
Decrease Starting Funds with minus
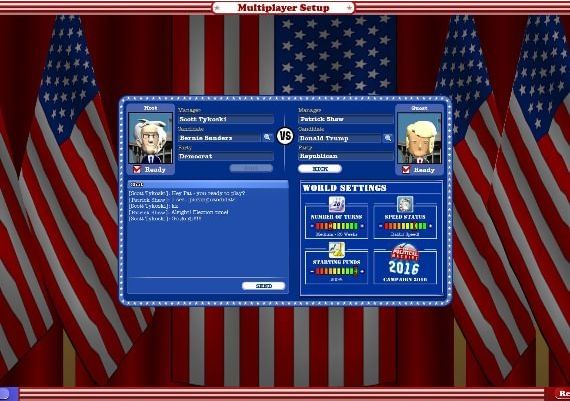312,271
